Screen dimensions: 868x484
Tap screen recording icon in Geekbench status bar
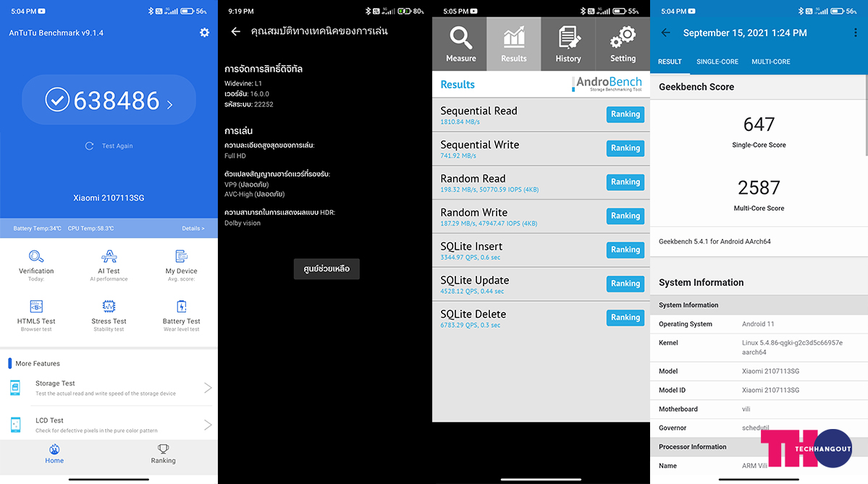point(691,11)
